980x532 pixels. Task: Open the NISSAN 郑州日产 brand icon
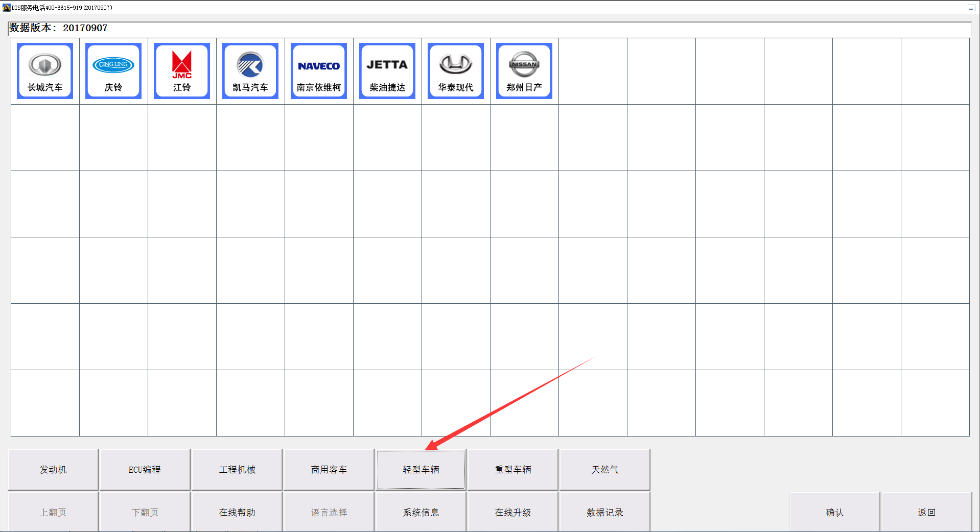coord(524,71)
